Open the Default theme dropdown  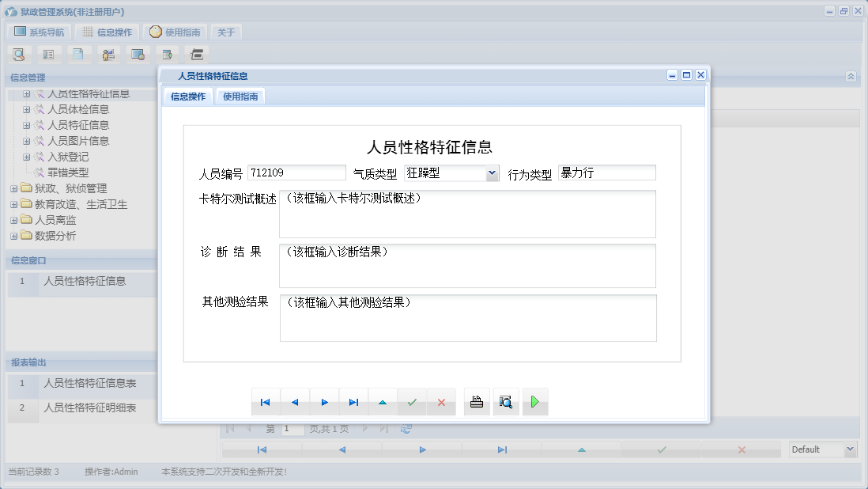(851, 449)
